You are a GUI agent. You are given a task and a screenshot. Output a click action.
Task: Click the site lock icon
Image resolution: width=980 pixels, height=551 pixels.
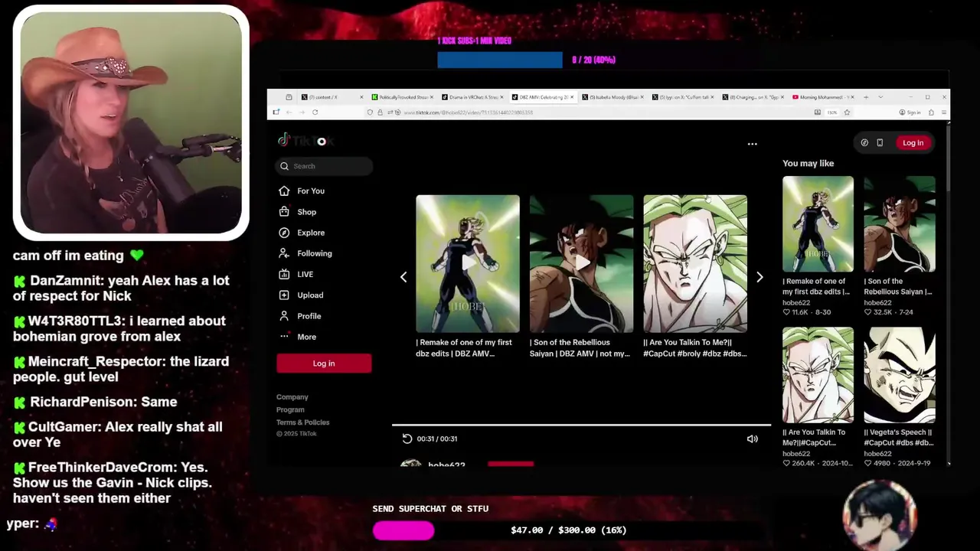point(380,112)
